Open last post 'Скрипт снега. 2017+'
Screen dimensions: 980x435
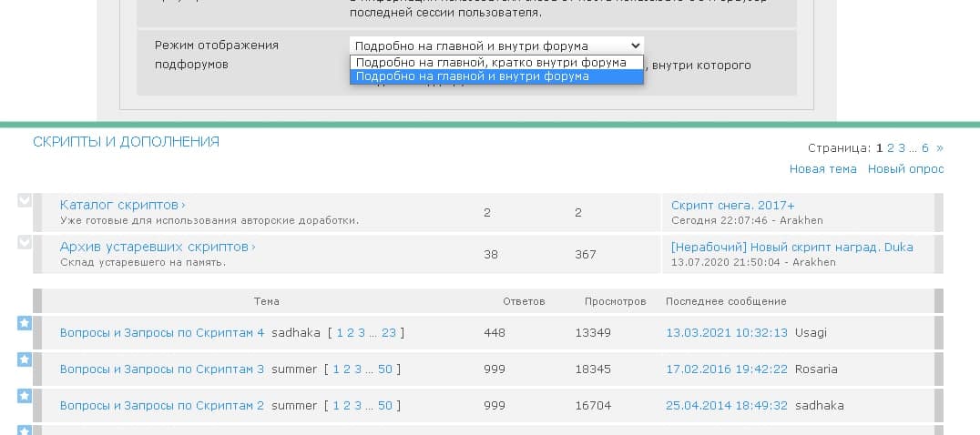click(x=732, y=205)
